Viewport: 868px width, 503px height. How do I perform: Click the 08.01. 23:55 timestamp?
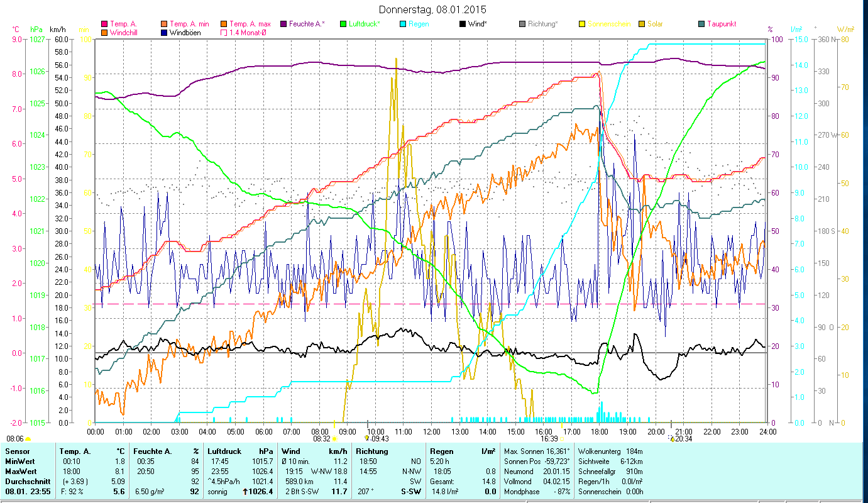27,491
